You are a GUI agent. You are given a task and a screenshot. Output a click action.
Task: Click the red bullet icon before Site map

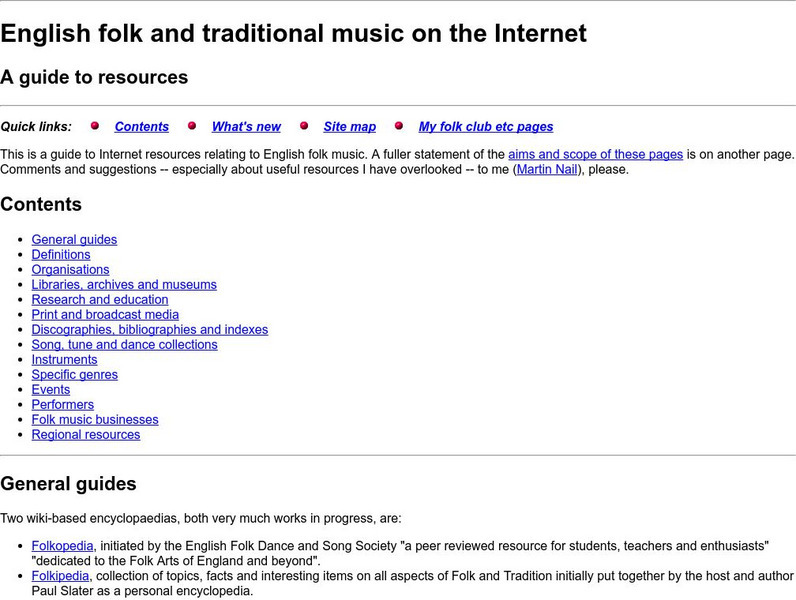click(x=305, y=126)
